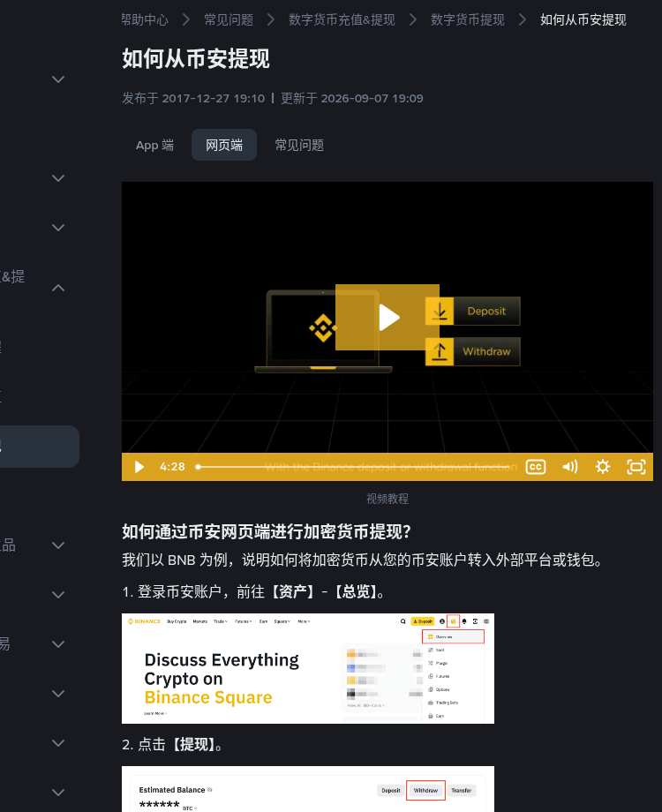Expand the topmost sidebar chevron
The image size is (662, 812).
click(58, 79)
